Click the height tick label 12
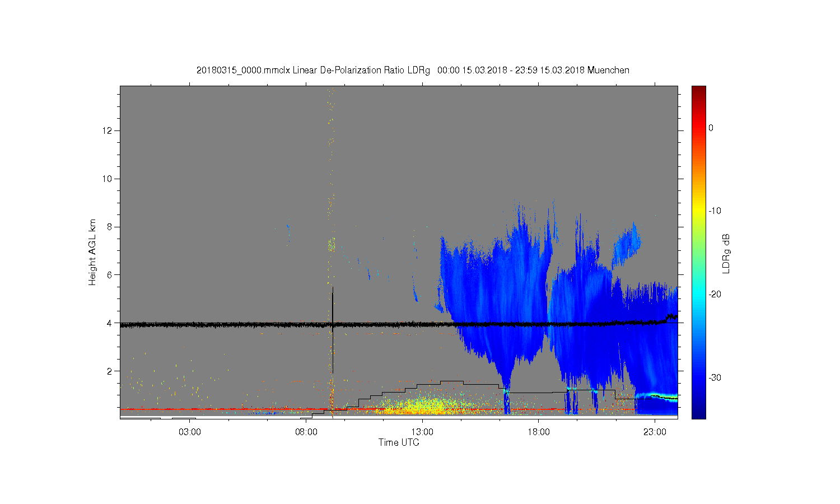The height and width of the screenshot is (504, 840). (108, 130)
